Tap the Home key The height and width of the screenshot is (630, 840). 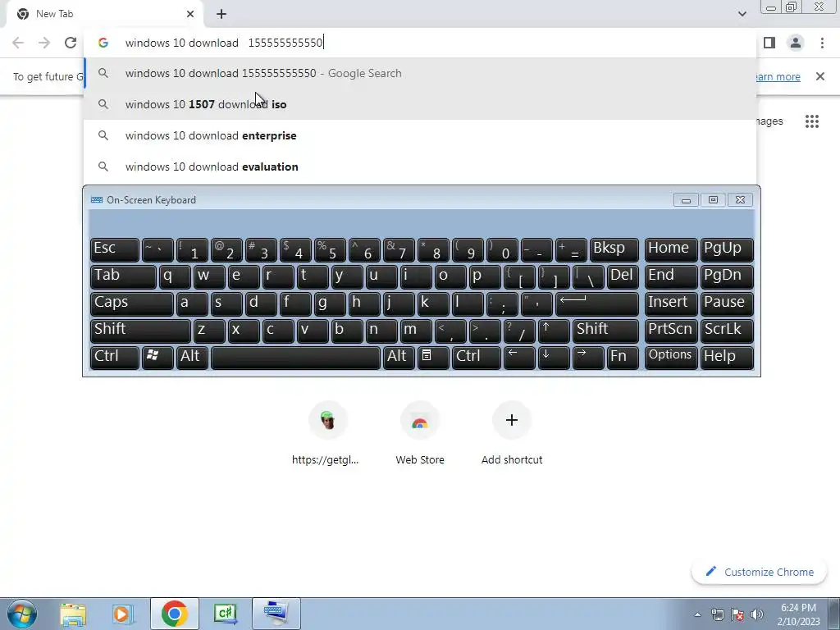coord(671,249)
